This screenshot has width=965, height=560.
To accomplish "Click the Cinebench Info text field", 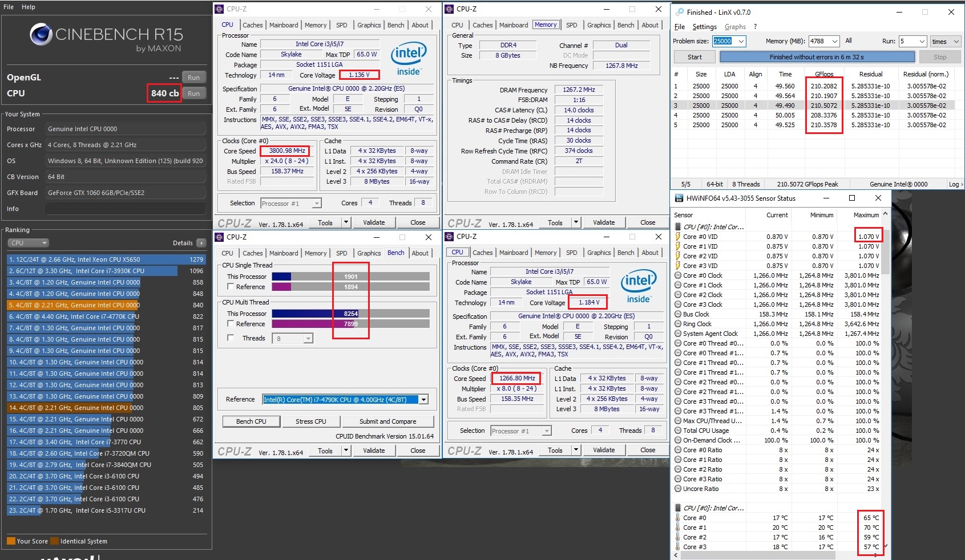I will point(125,209).
